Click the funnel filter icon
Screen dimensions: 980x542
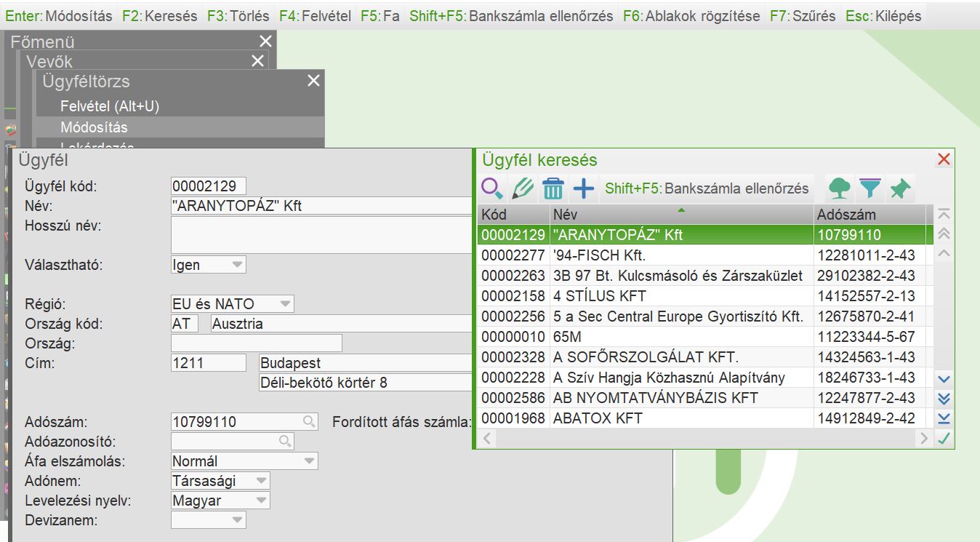click(870, 189)
